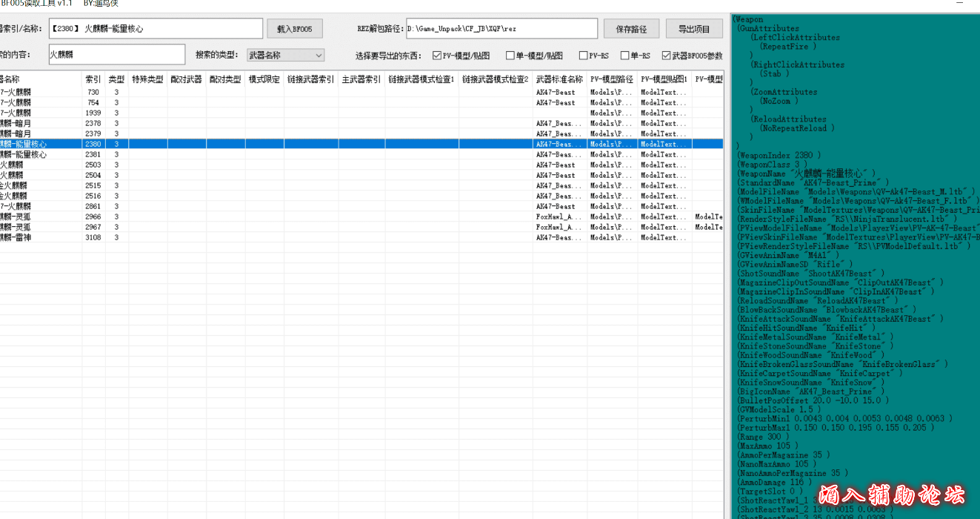The image size is (980, 519).
Task: Click the 保存路径 button
Action: tap(631, 29)
